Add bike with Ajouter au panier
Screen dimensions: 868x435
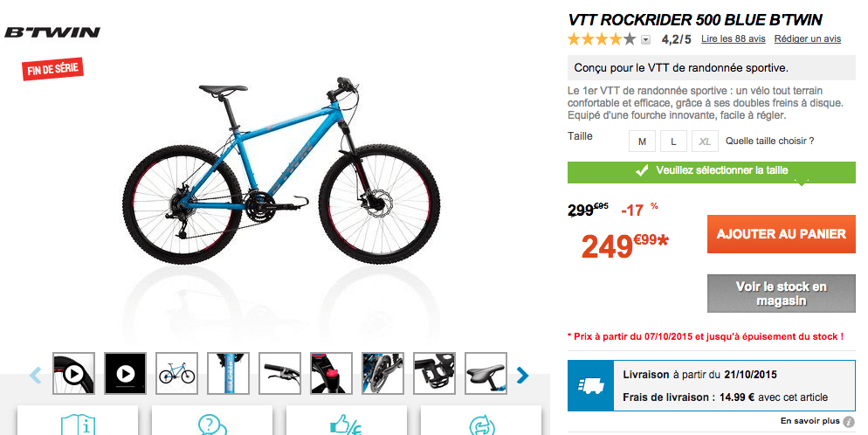(781, 234)
